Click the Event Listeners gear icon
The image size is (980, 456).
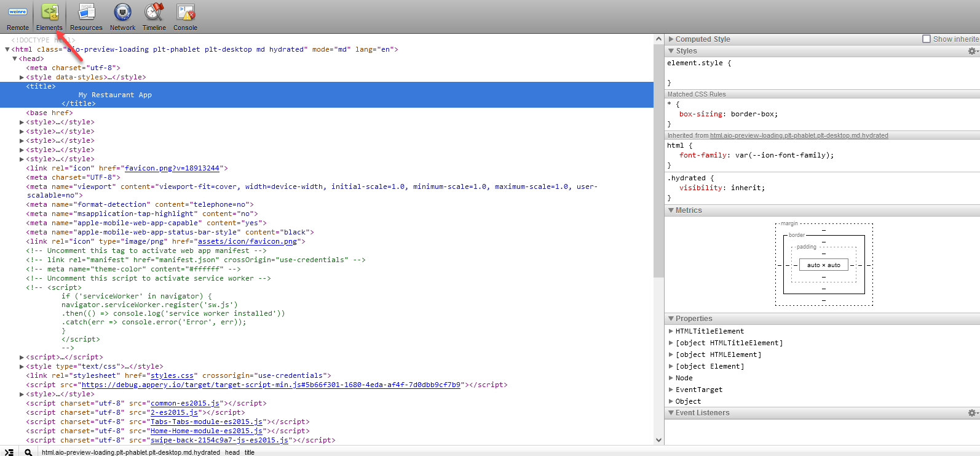pyautogui.click(x=972, y=413)
